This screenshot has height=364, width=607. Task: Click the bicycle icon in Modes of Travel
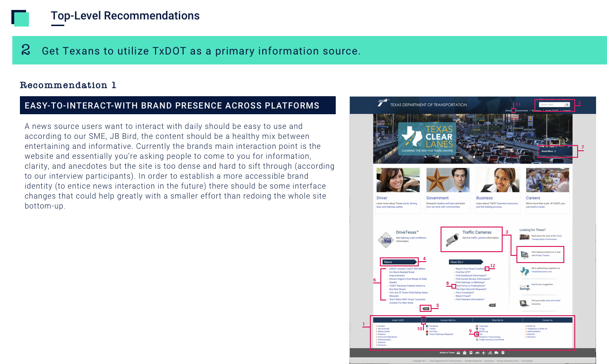(x=490, y=353)
